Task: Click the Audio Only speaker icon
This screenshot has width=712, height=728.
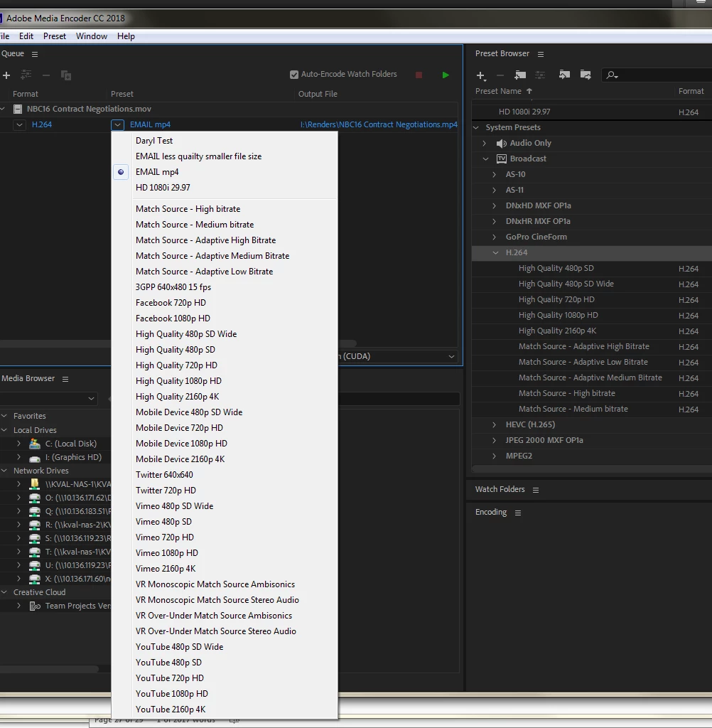Action: tap(501, 144)
